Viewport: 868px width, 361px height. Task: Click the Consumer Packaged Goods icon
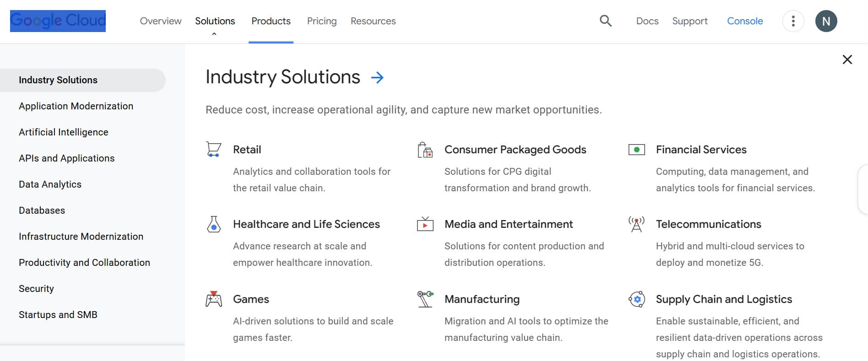click(x=425, y=150)
